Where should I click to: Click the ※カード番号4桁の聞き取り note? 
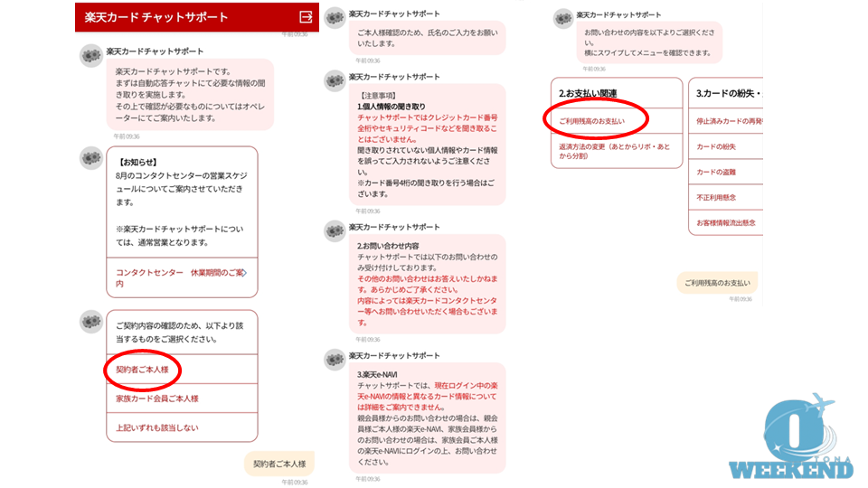pos(426,188)
